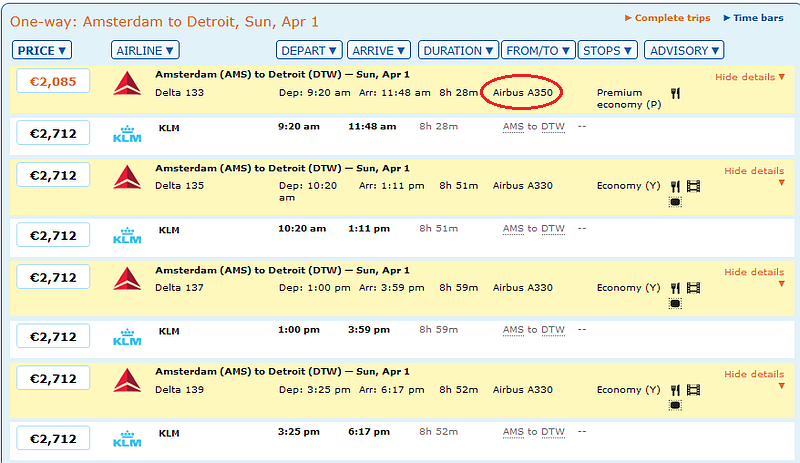Viewport: 800px width, 463px height.
Task: Open the FROM/TO filter dropdown
Action: 538,50
